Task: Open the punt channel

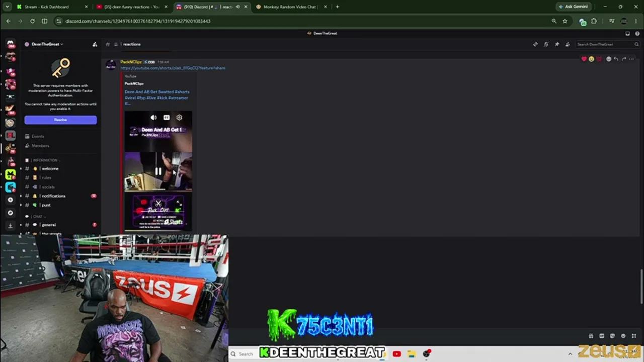Action: 59,205
